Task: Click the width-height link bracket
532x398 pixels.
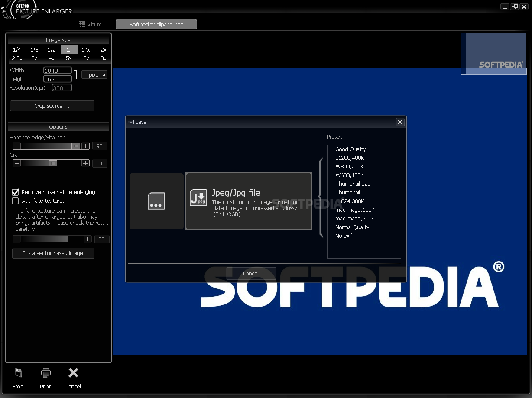Action: 76,75
